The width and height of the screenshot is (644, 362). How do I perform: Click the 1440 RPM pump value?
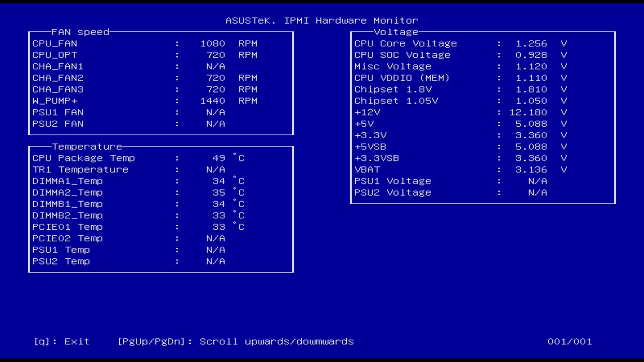pos(229,102)
